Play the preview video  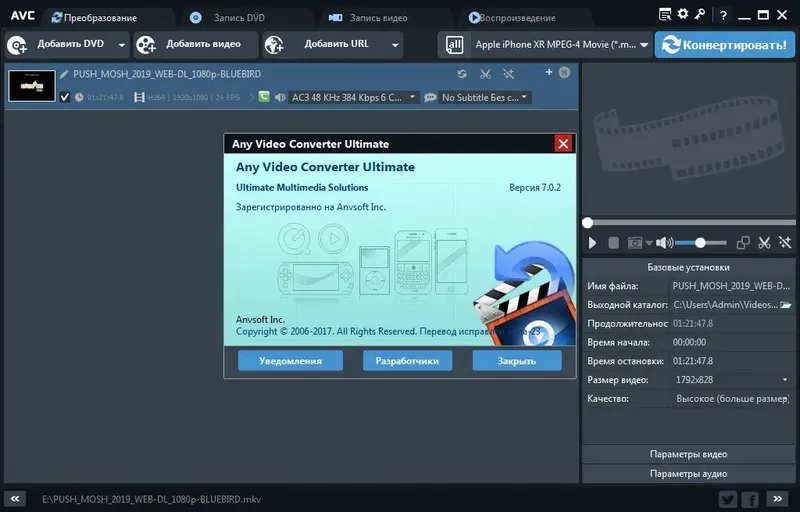coord(592,243)
